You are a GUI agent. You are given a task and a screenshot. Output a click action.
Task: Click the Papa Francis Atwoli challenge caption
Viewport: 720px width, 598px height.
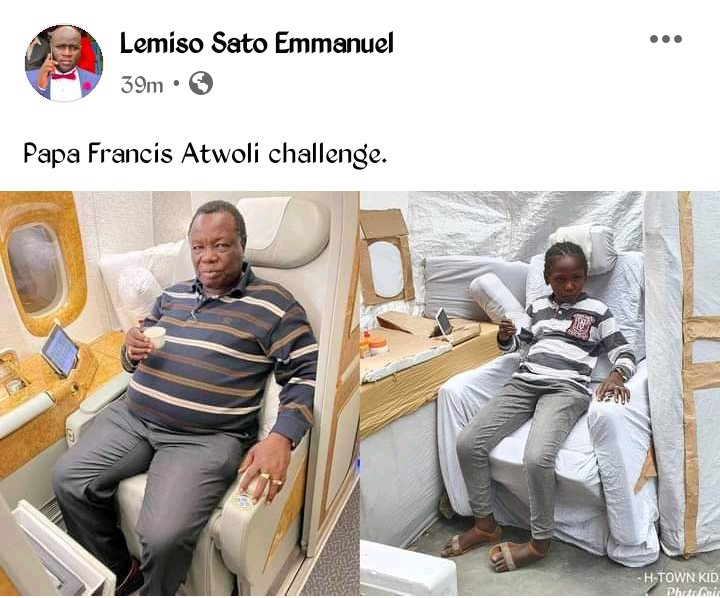[205, 154]
